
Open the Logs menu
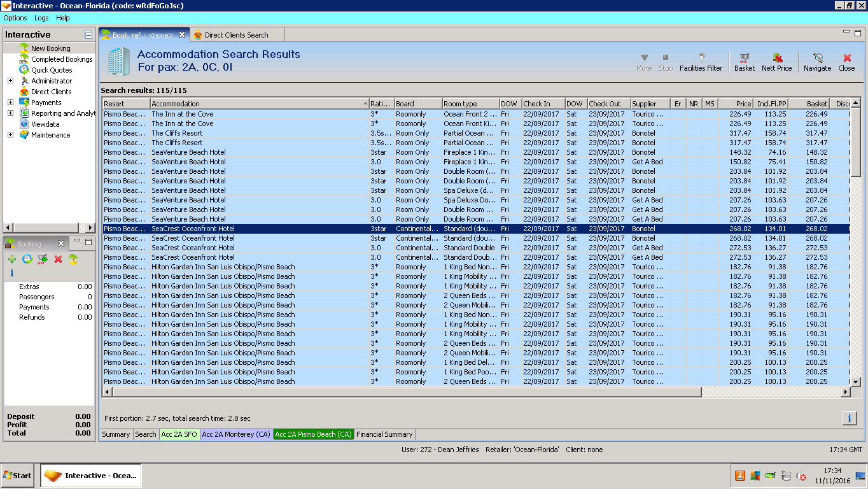41,18
